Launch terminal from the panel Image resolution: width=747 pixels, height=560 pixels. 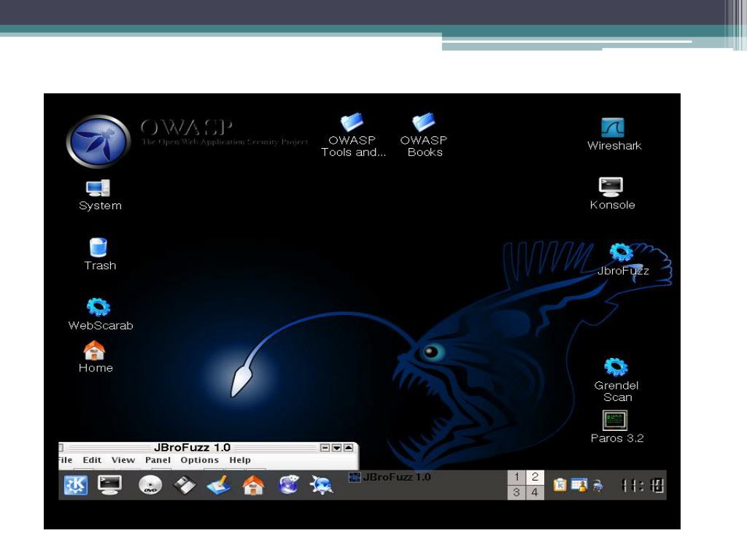pyautogui.click(x=109, y=485)
